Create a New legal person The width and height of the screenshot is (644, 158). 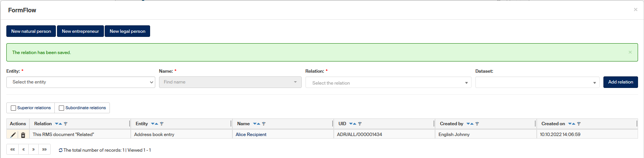pyautogui.click(x=127, y=31)
